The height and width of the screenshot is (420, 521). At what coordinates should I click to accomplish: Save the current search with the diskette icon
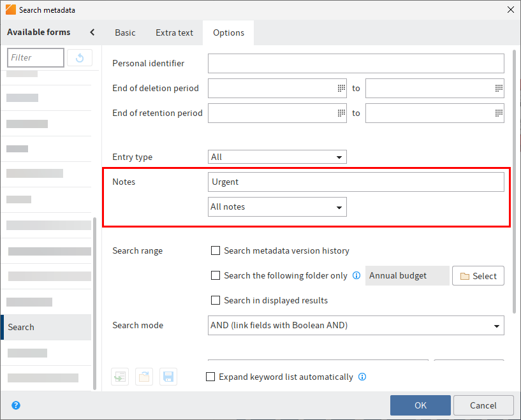coord(168,377)
